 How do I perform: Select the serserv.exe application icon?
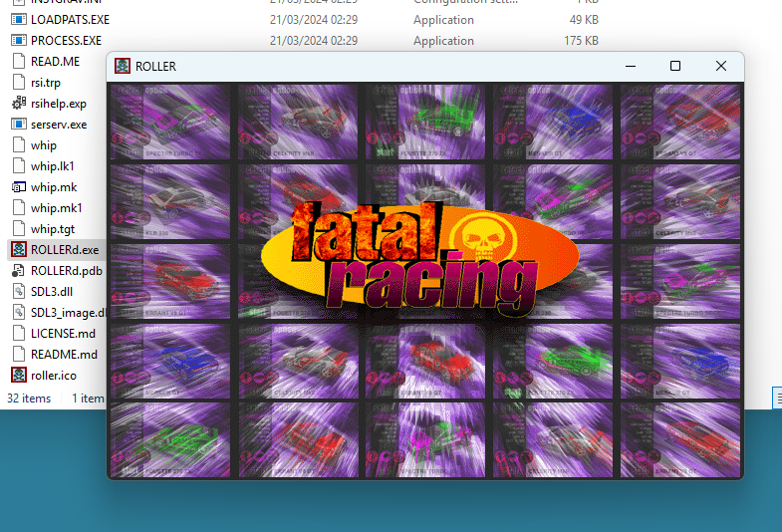click(19, 125)
